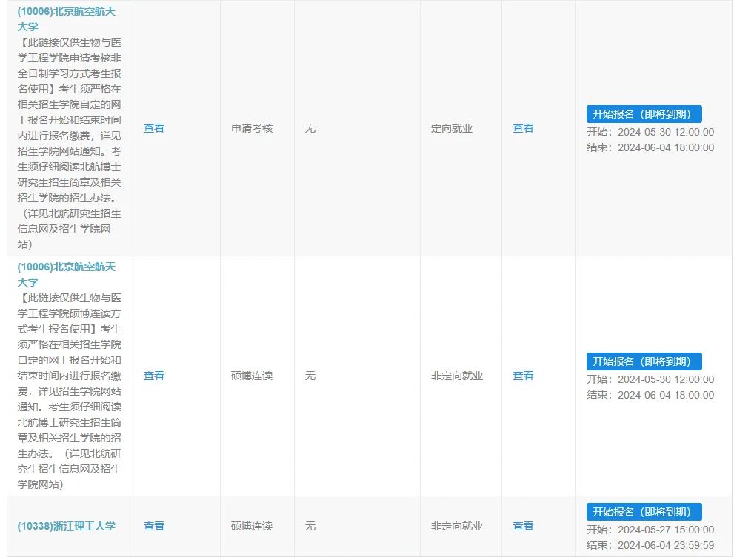The width and height of the screenshot is (734, 560).
Task: Select 非定向就业 text in 北航 row
Action: tap(457, 376)
